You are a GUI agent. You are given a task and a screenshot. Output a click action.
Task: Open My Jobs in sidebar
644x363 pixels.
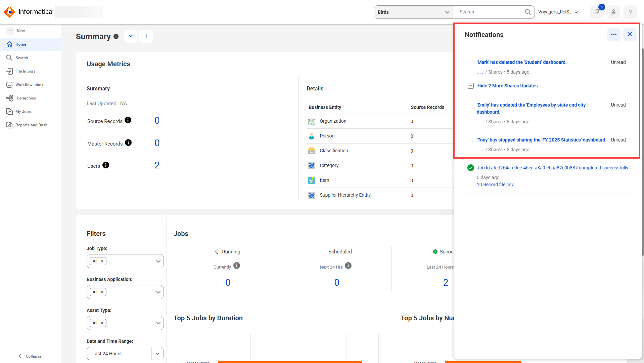tap(31, 112)
